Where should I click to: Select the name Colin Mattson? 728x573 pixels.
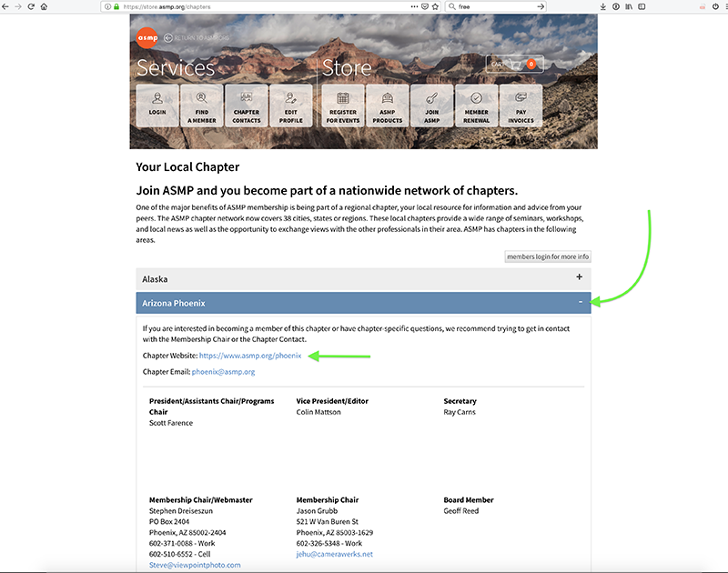(x=318, y=412)
